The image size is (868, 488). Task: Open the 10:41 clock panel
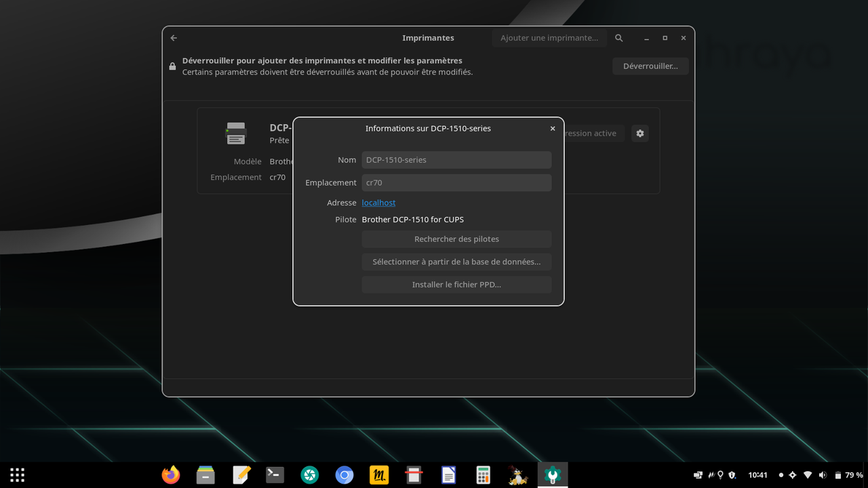758,475
